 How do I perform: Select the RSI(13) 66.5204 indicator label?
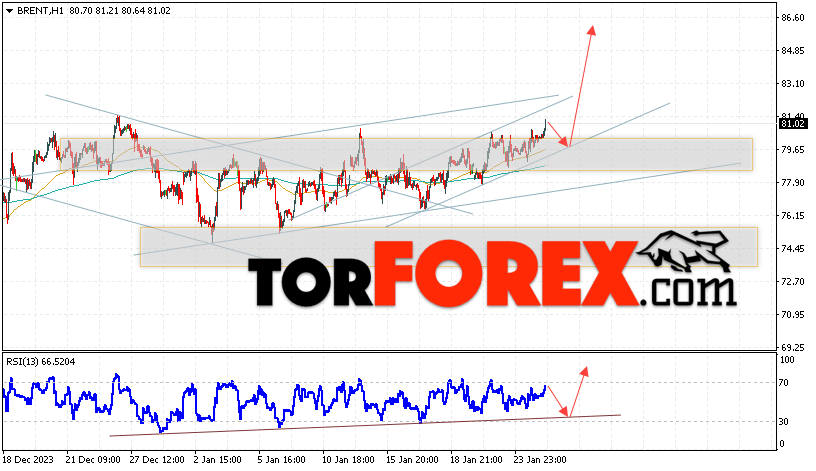click(41, 362)
